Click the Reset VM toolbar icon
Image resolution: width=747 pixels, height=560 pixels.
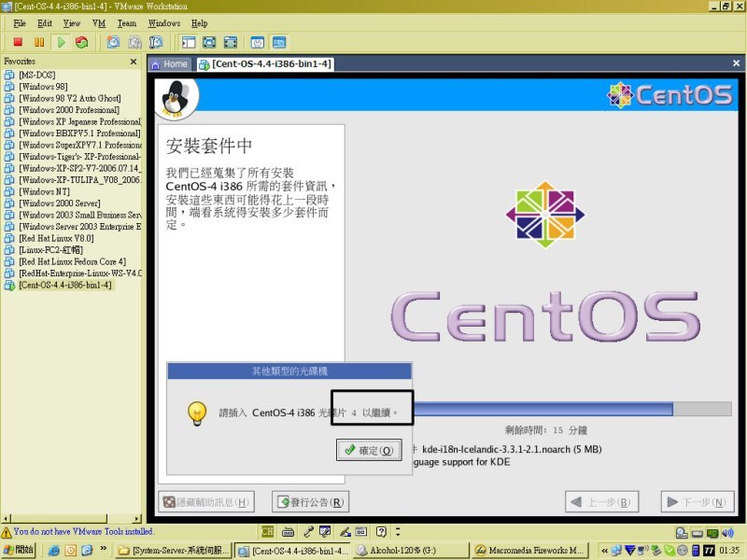[82, 42]
